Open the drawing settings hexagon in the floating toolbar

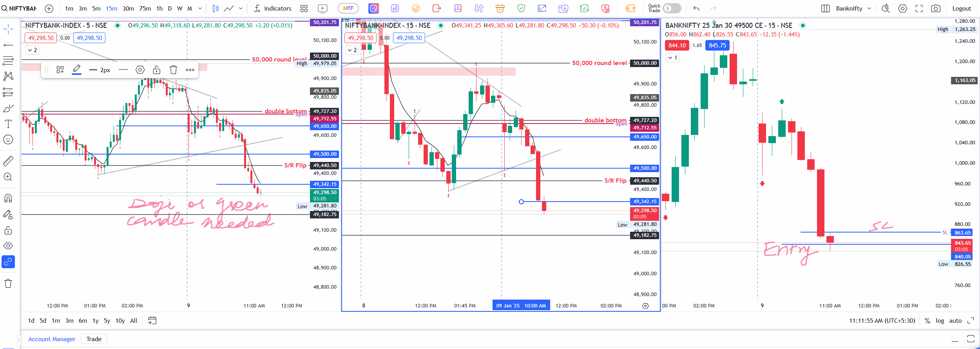140,70
